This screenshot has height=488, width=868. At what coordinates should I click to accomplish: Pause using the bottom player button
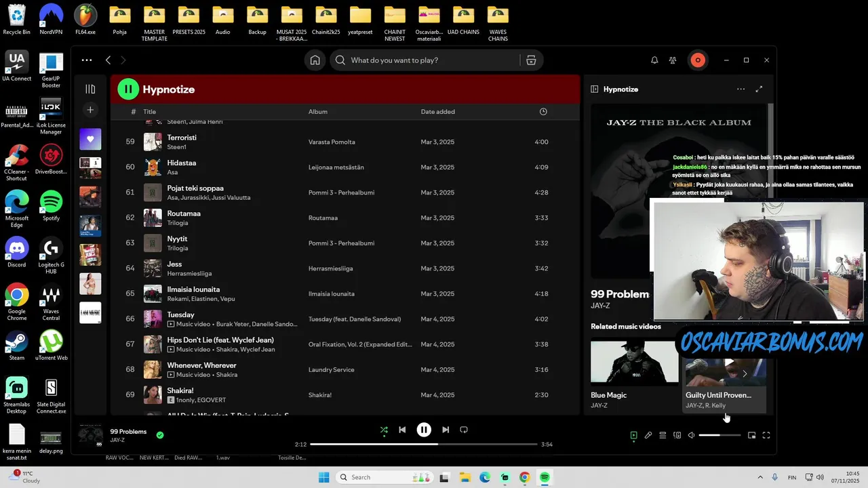pyautogui.click(x=424, y=430)
